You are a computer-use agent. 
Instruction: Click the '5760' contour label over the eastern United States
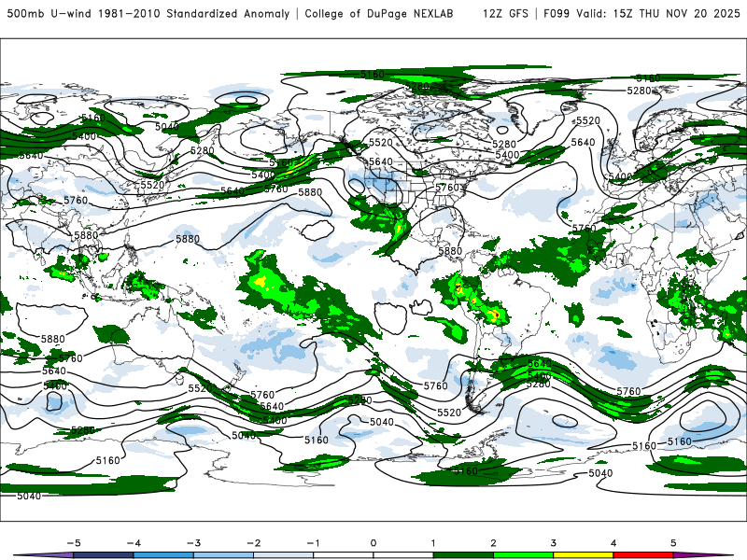point(447,188)
